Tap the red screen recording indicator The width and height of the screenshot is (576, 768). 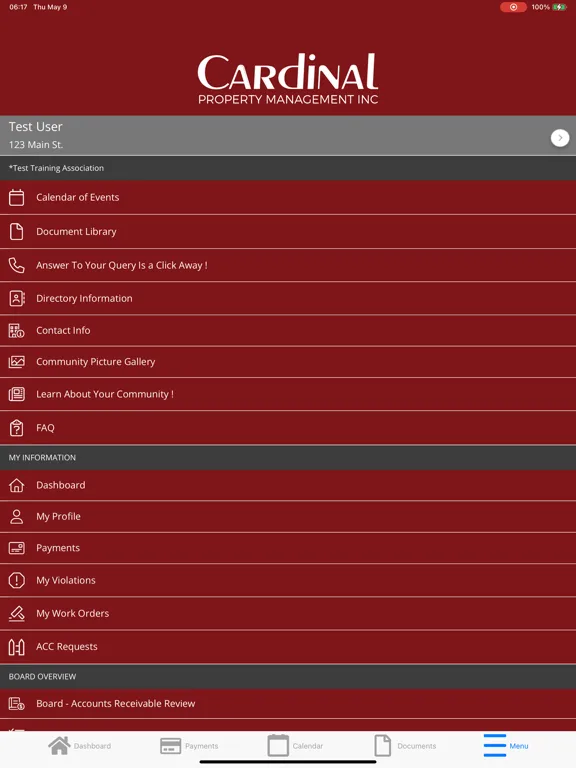(513, 7)
